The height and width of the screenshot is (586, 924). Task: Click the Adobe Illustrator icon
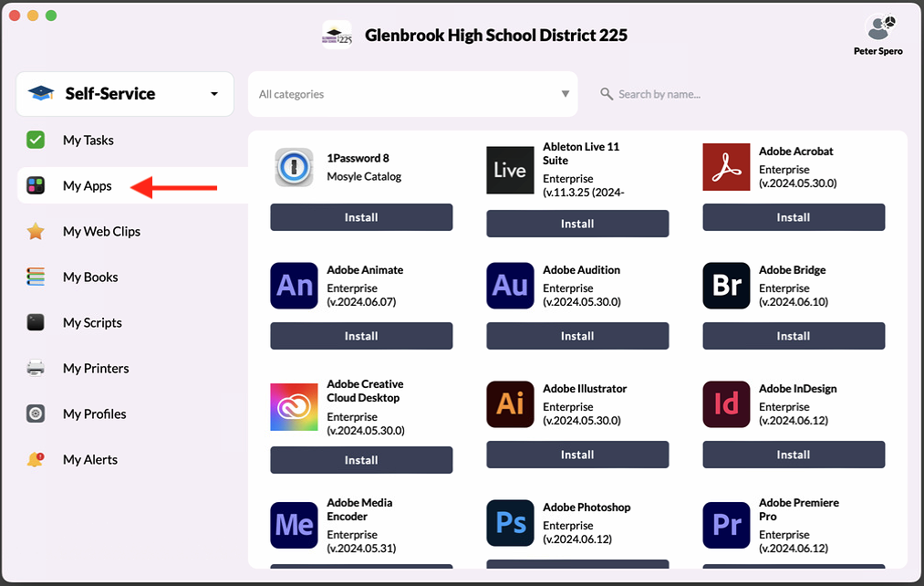point(510,403)
